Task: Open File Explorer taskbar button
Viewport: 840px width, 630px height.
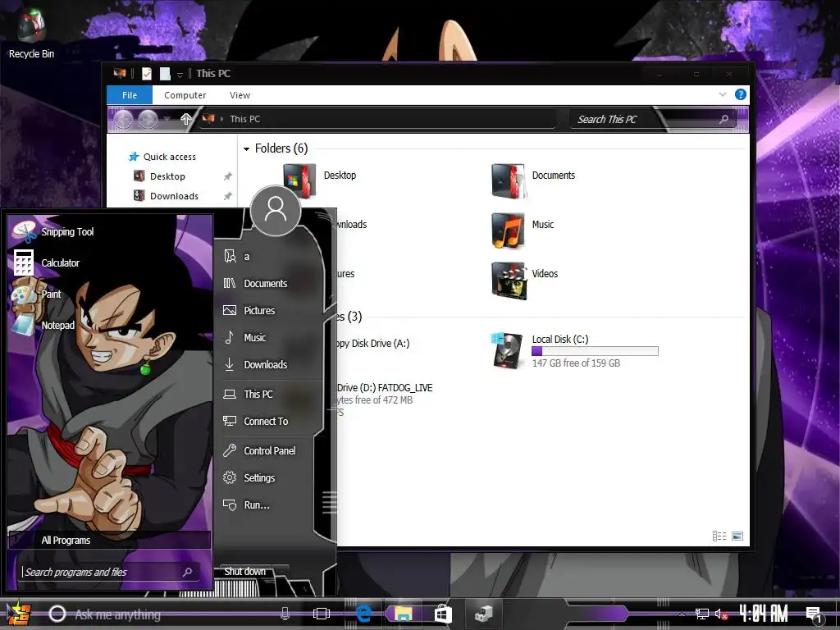Action: [404, 614]
